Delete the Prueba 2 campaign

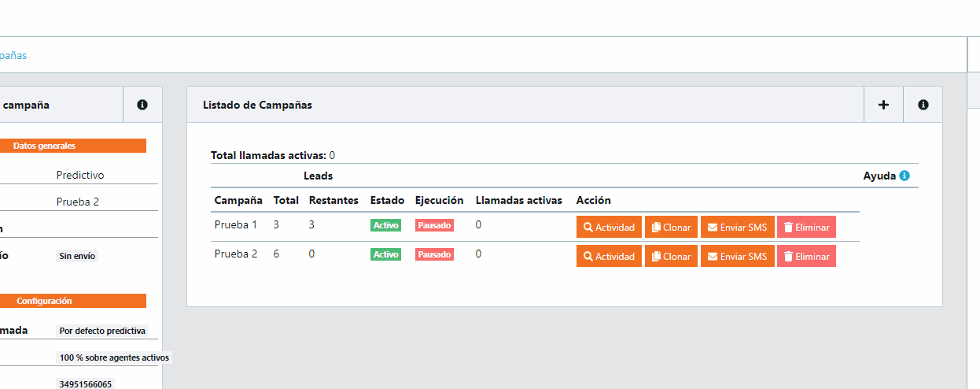pos(806,256)
